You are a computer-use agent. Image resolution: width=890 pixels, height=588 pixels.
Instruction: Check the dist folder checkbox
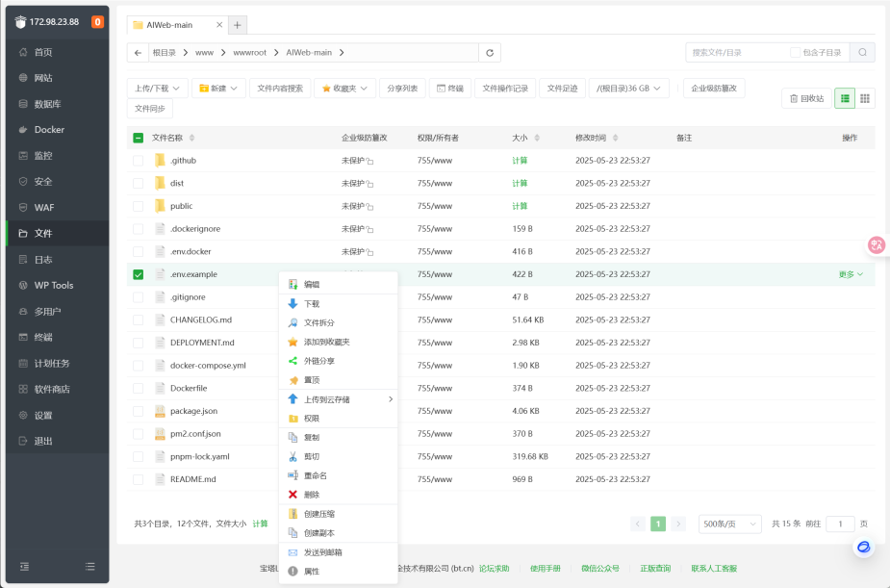point(138,183)
